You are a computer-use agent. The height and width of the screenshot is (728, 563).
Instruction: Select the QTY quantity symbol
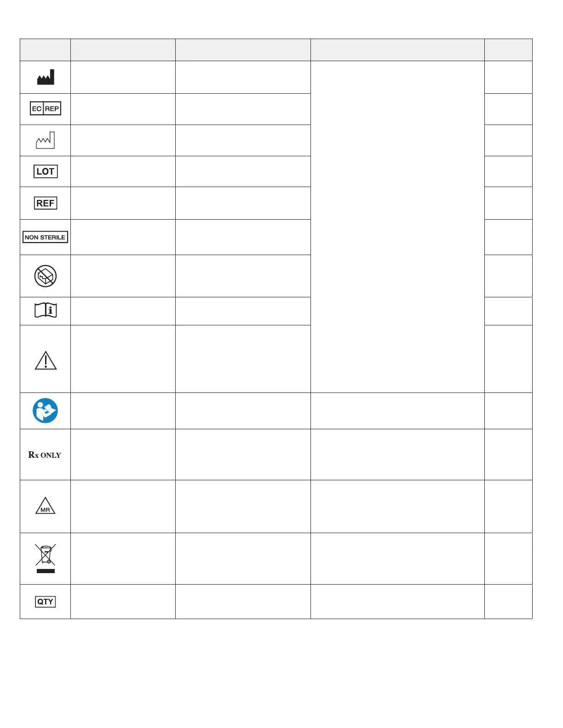(46, 602)
